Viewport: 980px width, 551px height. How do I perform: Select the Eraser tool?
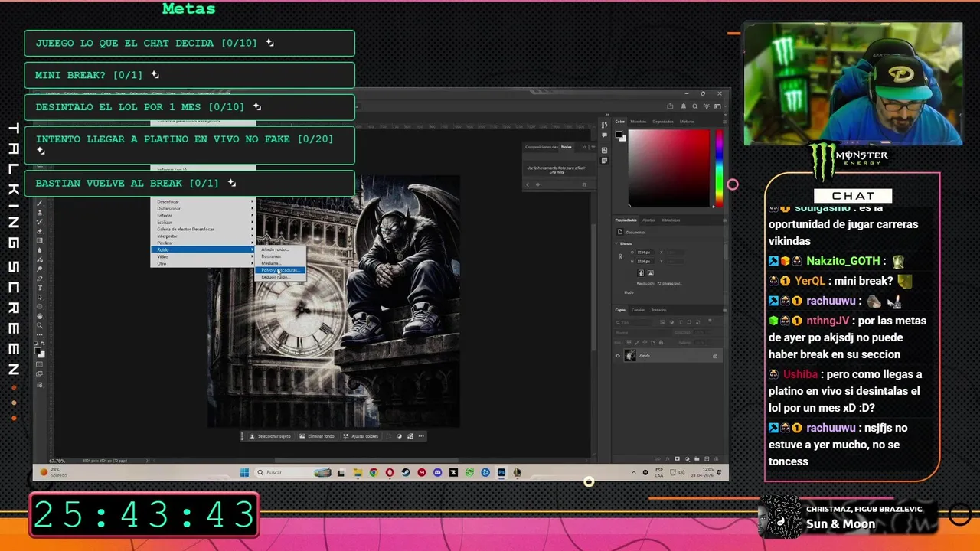tap(40, 231)
